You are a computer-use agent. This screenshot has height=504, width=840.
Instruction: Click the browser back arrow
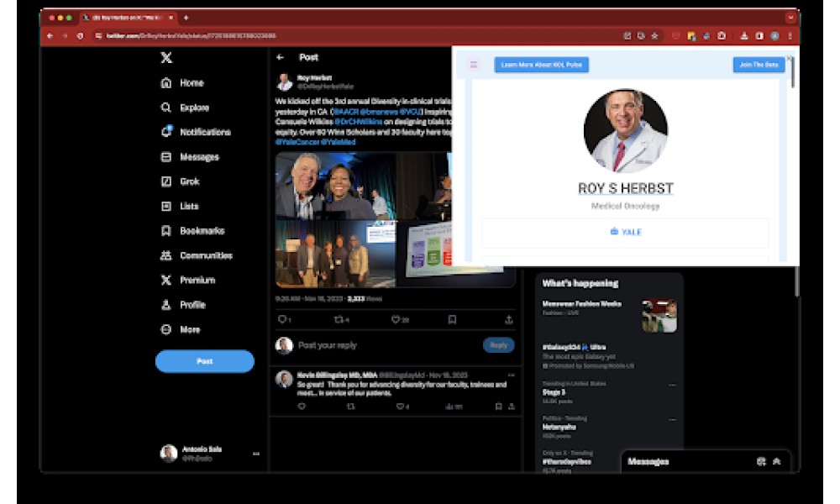click(50, 36)
